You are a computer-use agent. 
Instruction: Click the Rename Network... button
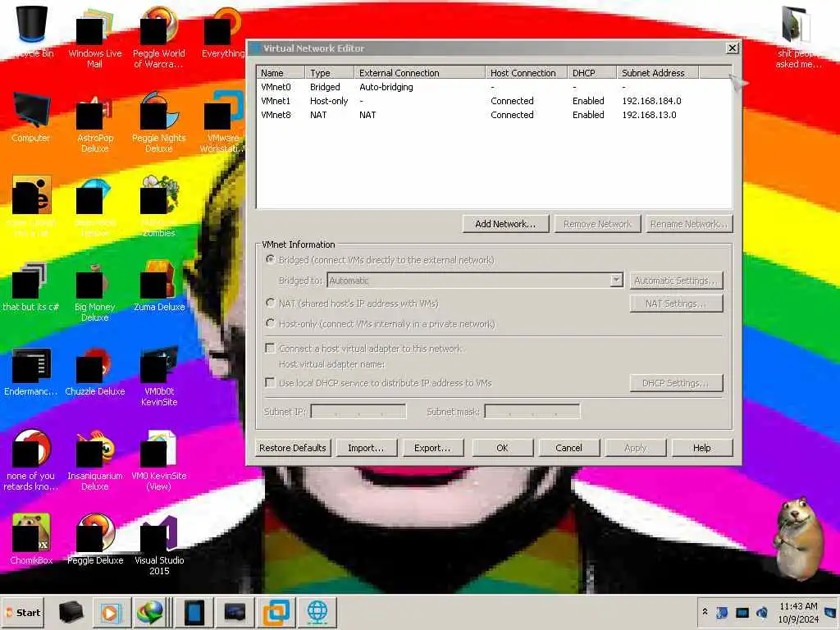click(x=689, y=224)
